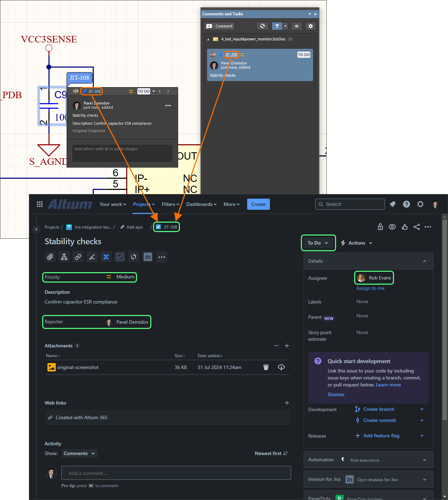Click the attach paperclip icon
Image resolution: width=448 pixels, height=500 pixels.
(50, 257)
